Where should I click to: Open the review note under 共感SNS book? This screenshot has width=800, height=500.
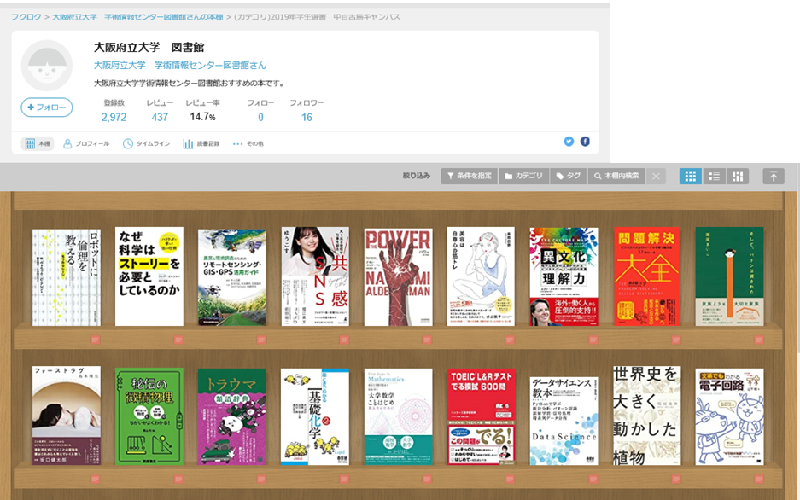pos(344,339)
